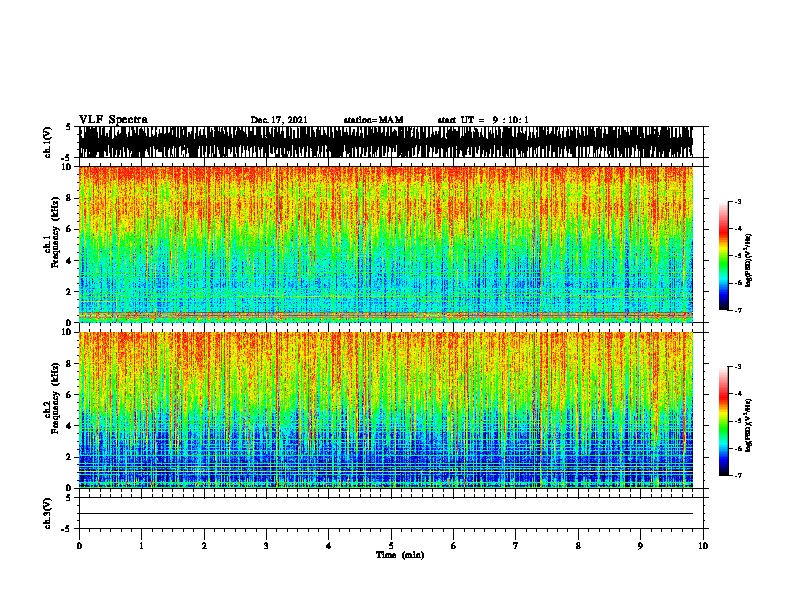Click the ch.1 spectrogram plot area

click(x=386, y=244)
